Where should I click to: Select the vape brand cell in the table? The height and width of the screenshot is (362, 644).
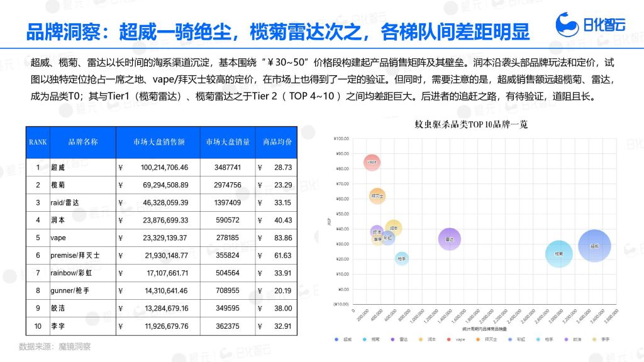pos(82,238)
